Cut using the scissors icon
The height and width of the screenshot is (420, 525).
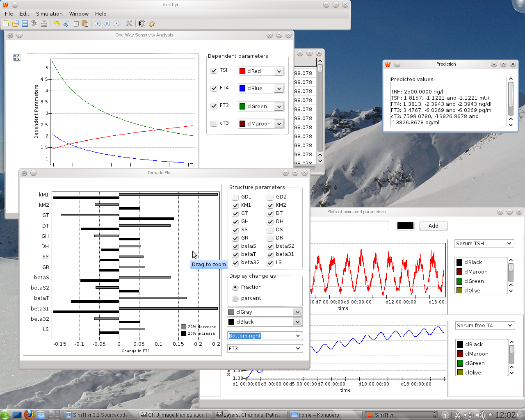(66, 23)
